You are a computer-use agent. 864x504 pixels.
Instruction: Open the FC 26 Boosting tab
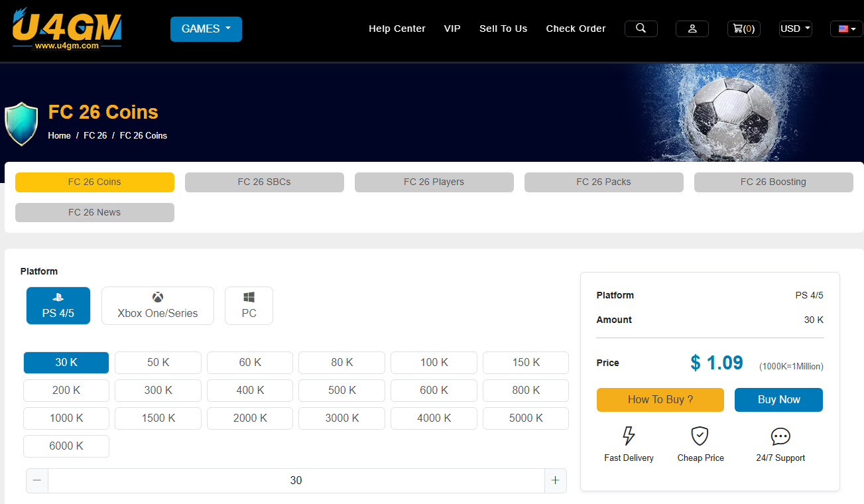tap(773, 182)
